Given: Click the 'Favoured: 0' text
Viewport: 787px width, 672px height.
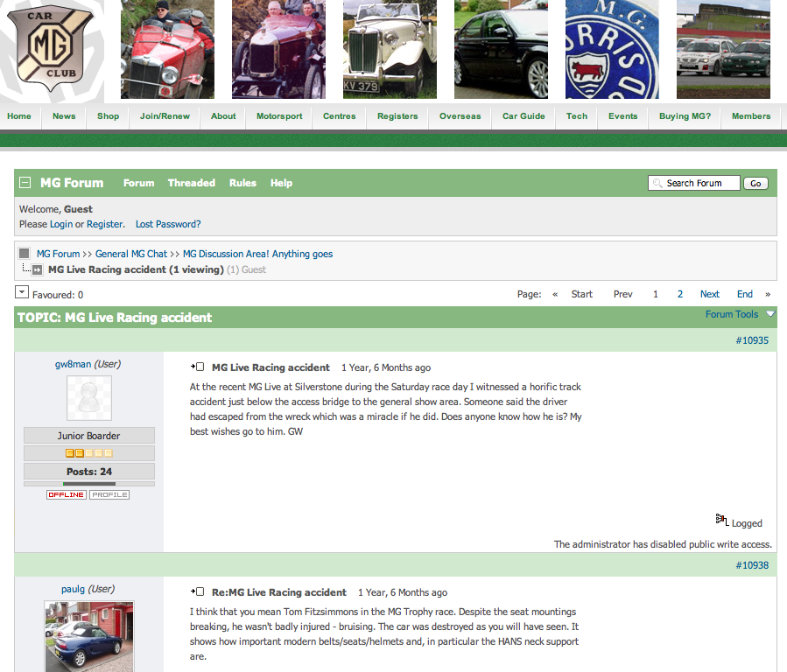Looking at the screenshot, I should (x=58, y=295).
